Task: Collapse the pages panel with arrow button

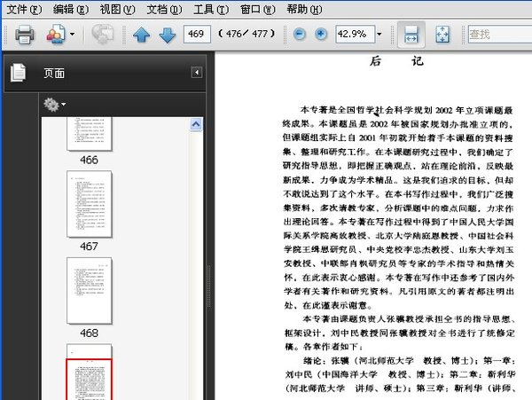Action: click(x=197, y=73)
